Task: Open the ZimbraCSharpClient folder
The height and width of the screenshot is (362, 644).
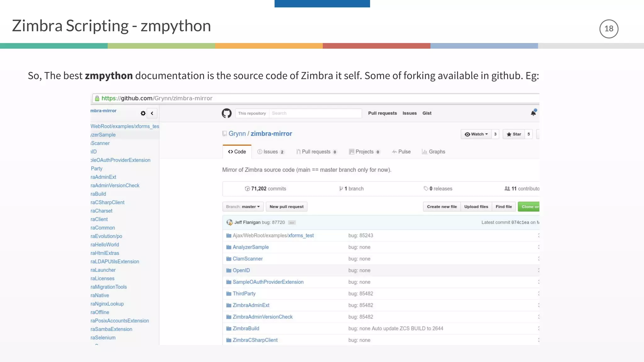Action: pyautogui.click(x=255, y=340)
